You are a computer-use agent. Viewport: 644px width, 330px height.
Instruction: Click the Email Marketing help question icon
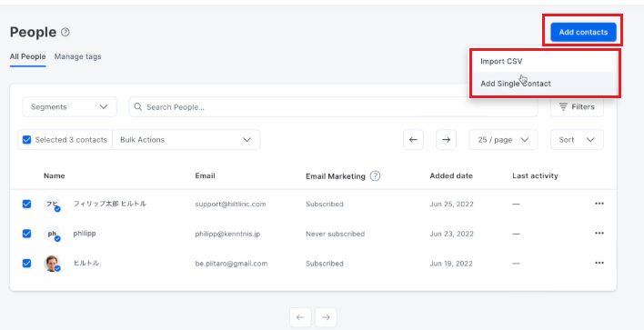pos(375,176)
